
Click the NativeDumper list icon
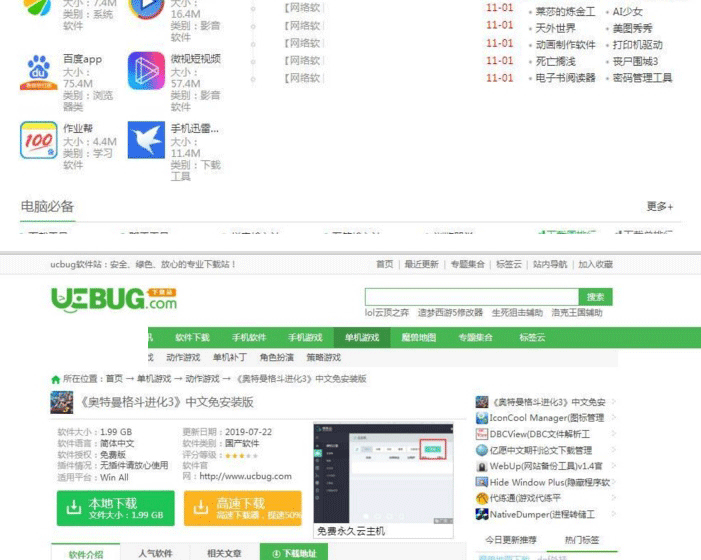click(481, 514)
